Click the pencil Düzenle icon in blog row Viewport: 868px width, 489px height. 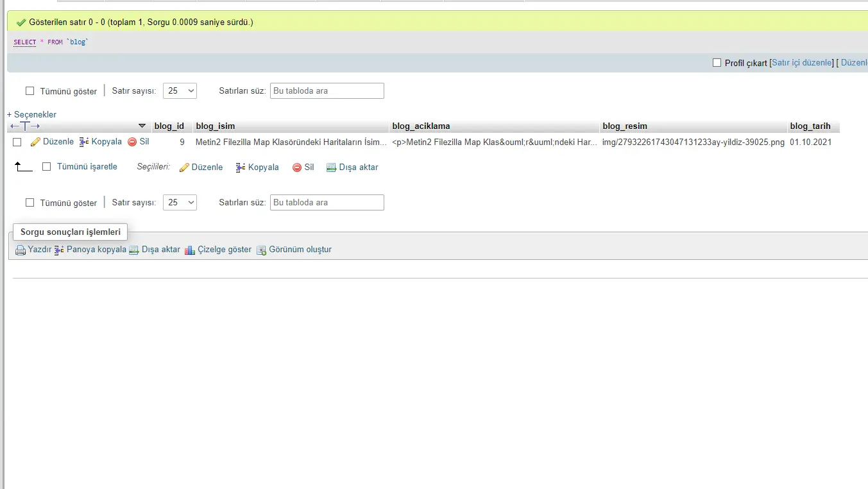pos(35,142)
